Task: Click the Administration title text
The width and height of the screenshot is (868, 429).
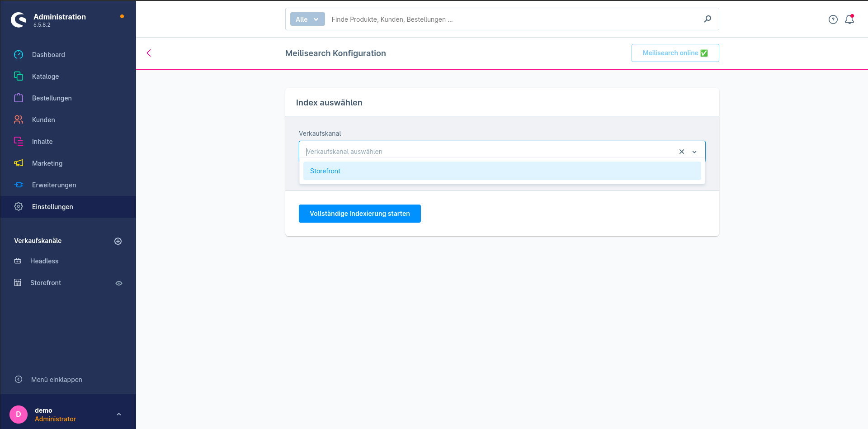Action: [60, 17]
